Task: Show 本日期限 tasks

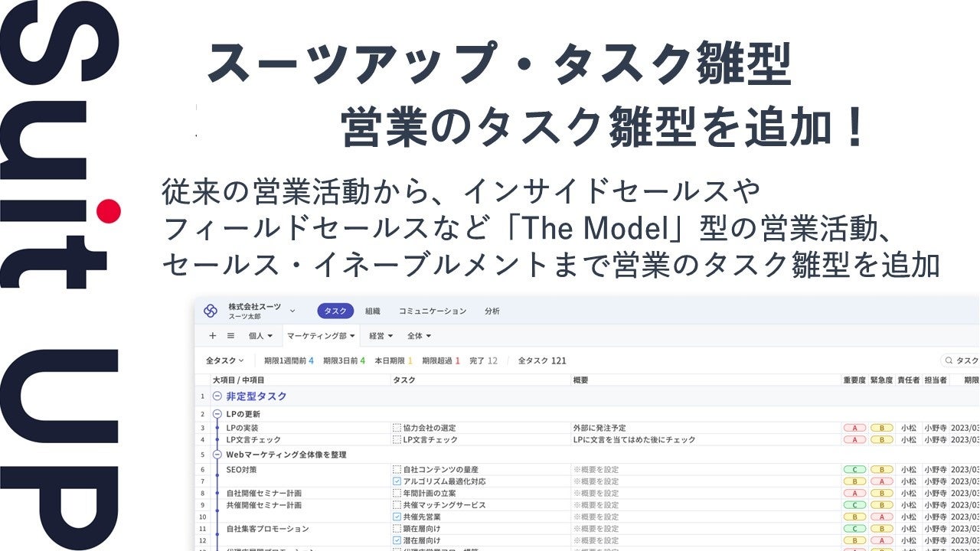Action: point(394,360)
